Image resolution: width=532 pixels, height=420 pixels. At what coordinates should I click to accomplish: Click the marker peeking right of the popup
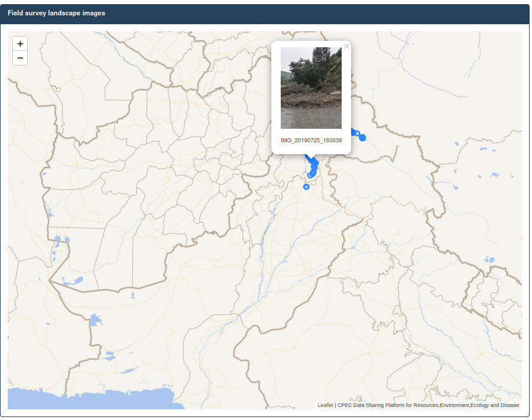[x=353, y=131]
